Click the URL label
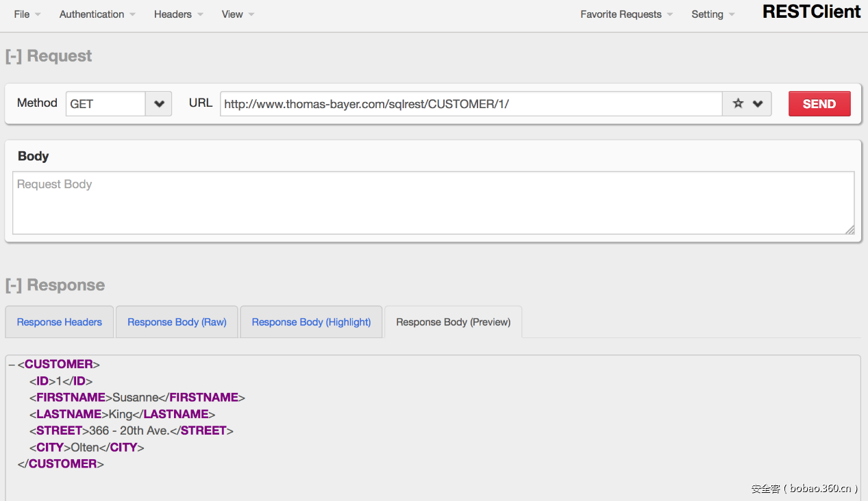 (x=201, y=103)
